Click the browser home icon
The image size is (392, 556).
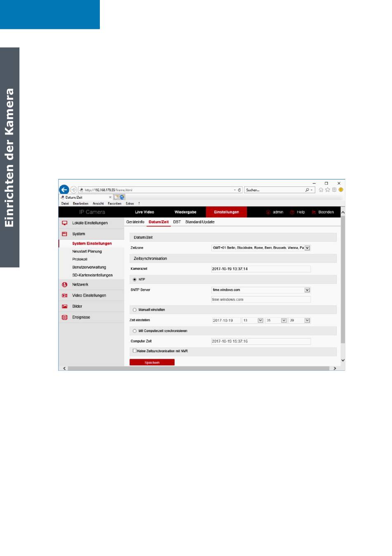pos(321,190)
